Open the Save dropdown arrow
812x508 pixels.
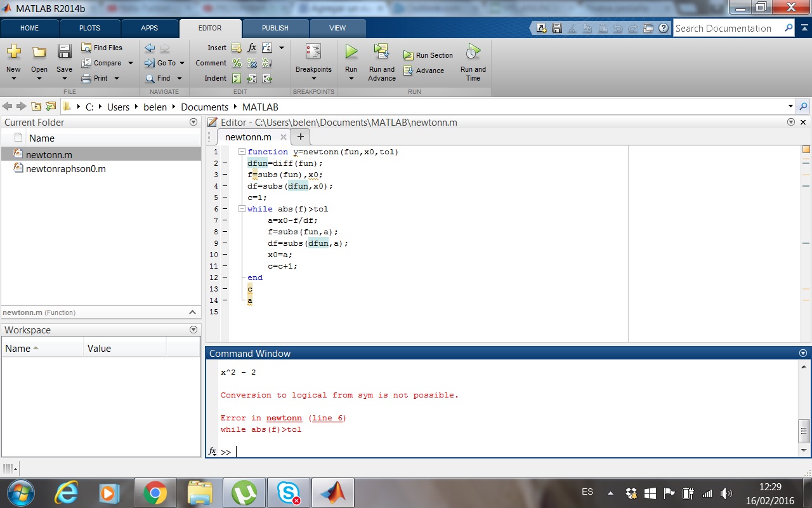(64, 79)
